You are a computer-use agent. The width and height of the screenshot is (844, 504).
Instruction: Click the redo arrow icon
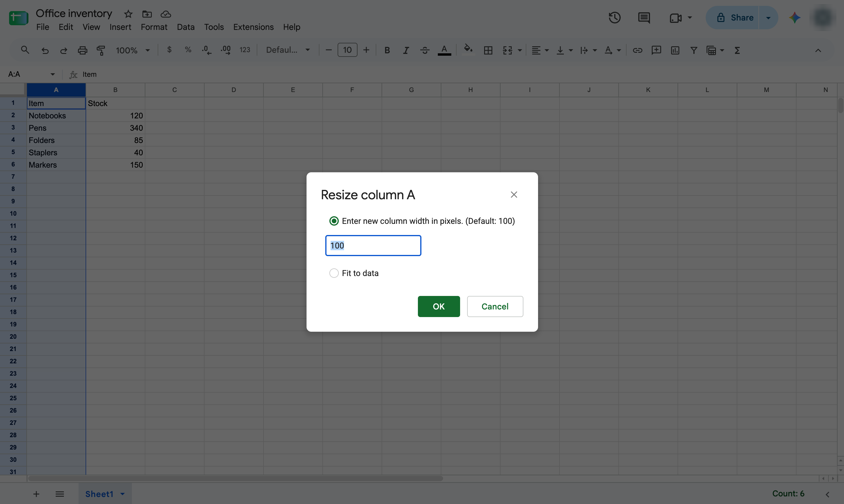[64, 51]
